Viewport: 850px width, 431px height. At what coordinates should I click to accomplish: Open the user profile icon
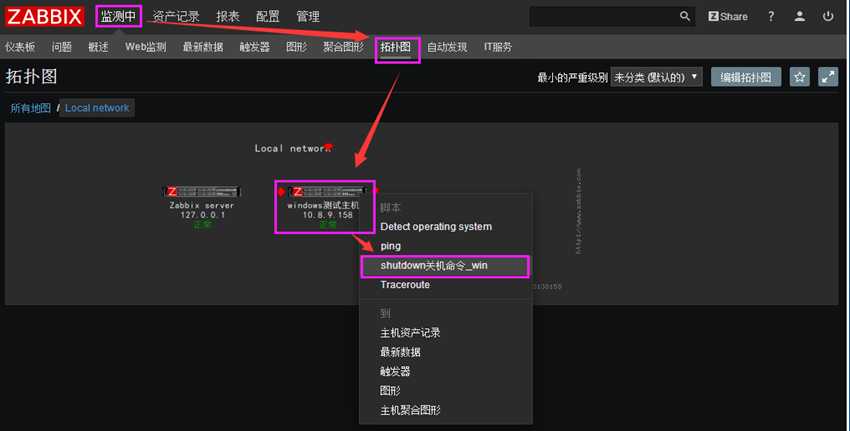tap(800, 16)
